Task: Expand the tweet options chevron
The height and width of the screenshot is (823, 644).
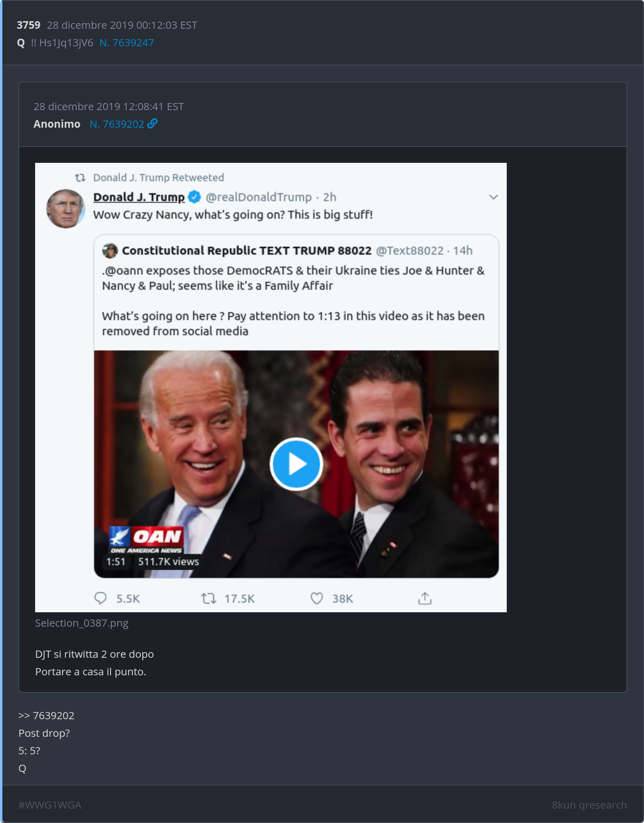Action: point(494,197)
